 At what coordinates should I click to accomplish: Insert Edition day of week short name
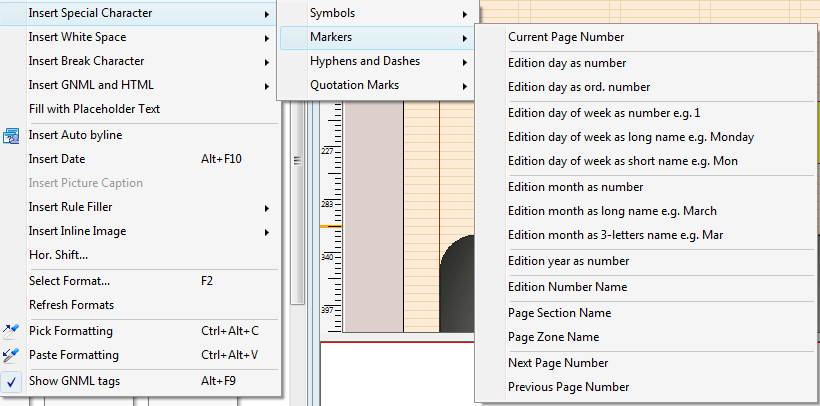646,161
